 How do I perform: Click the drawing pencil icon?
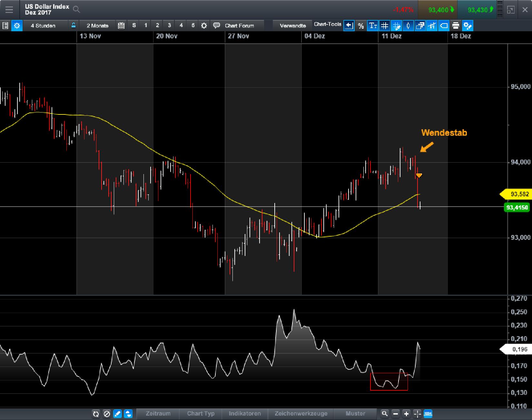pyautogui.click(x=118, y=414)
